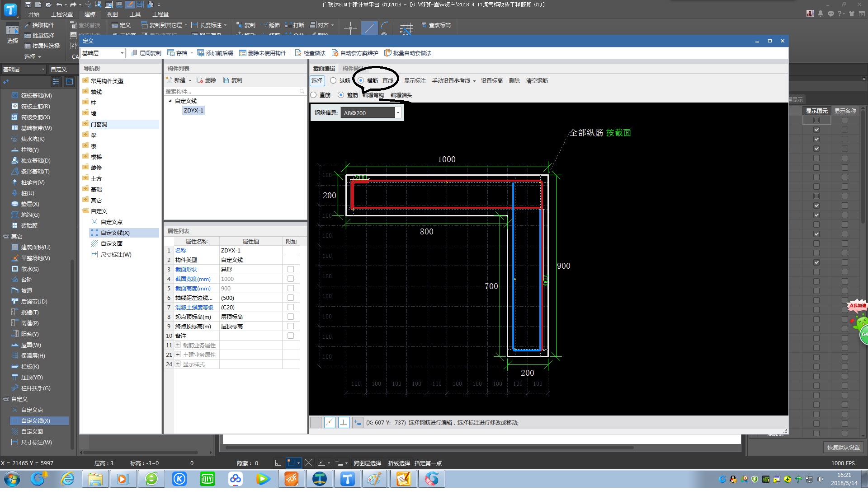Click the redo arrow icon
Screen dimensions: 868x495
[x=73, y=5]
